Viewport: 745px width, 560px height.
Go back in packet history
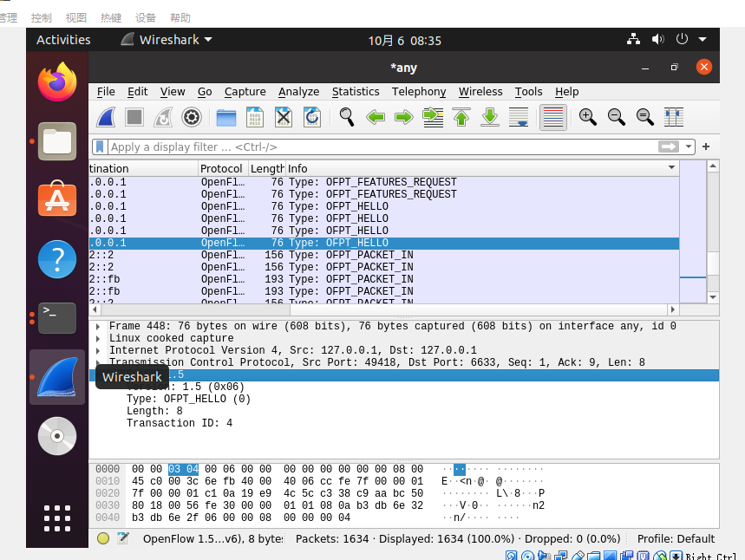click(376, 117)
